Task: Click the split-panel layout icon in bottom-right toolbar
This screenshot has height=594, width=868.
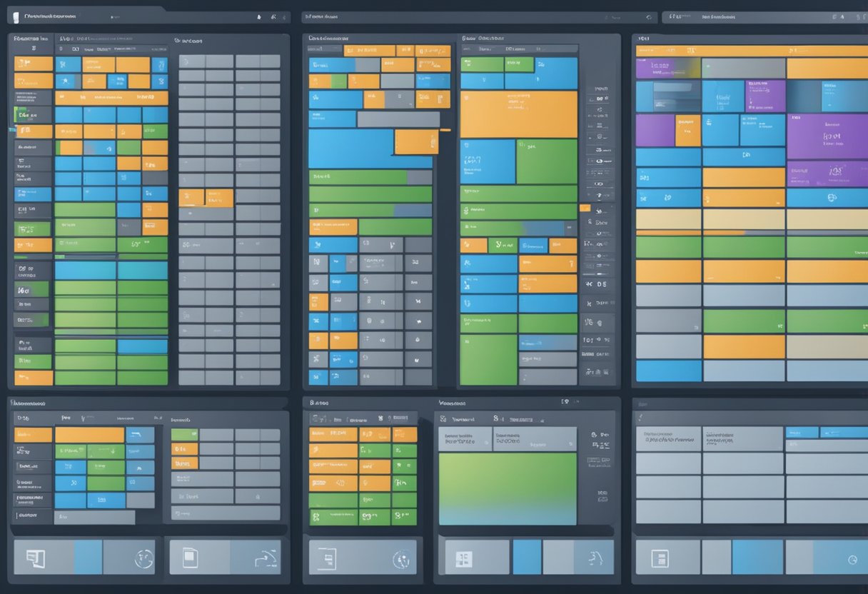Action: pos(660,558)
